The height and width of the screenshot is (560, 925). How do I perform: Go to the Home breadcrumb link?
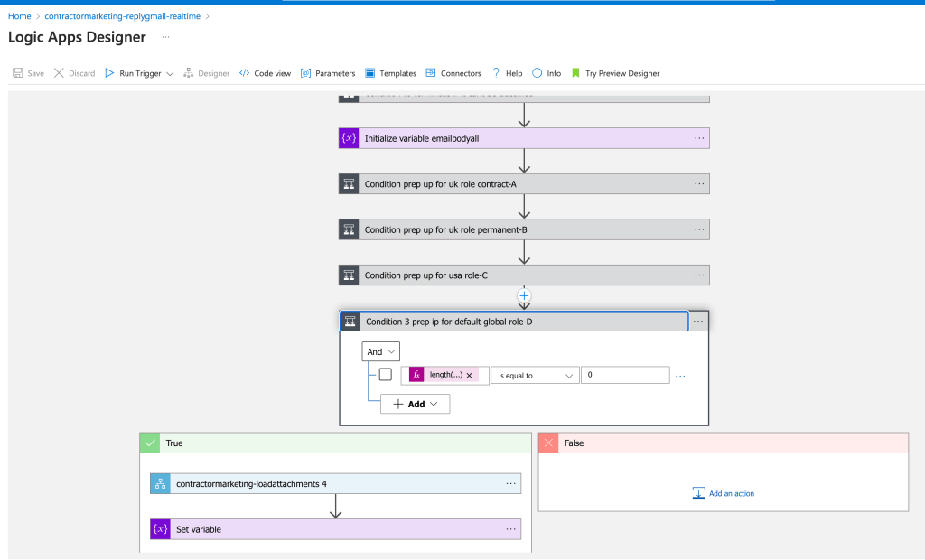pos(20,16)
